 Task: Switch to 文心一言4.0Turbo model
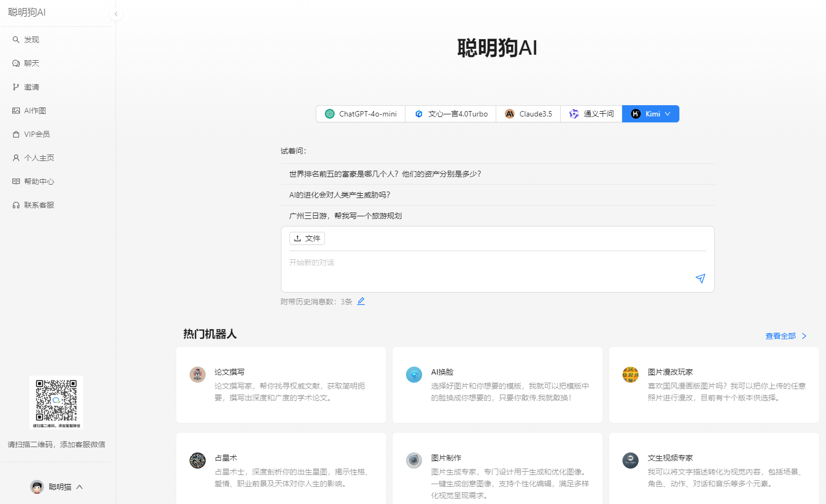[x=451, y=114]
